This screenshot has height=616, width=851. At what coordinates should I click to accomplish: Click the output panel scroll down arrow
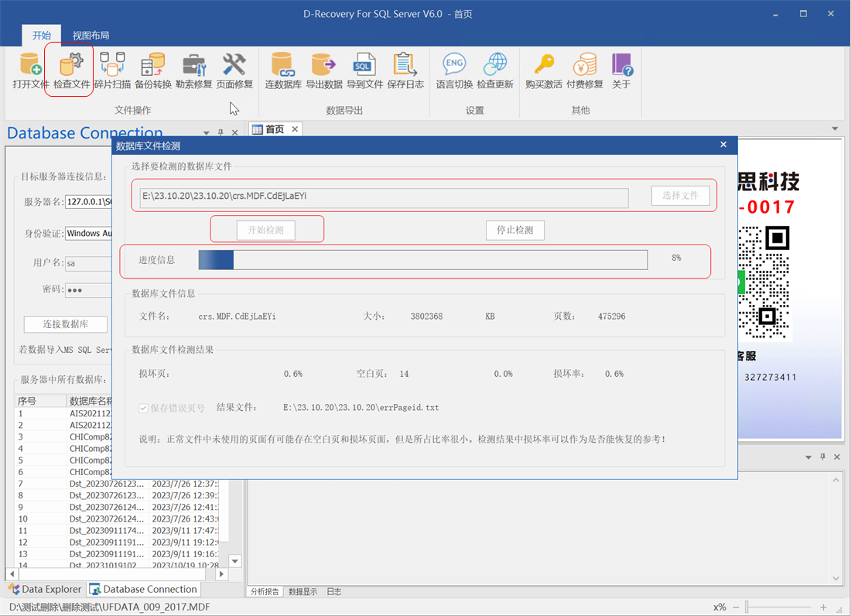click(x=836, y=579)
